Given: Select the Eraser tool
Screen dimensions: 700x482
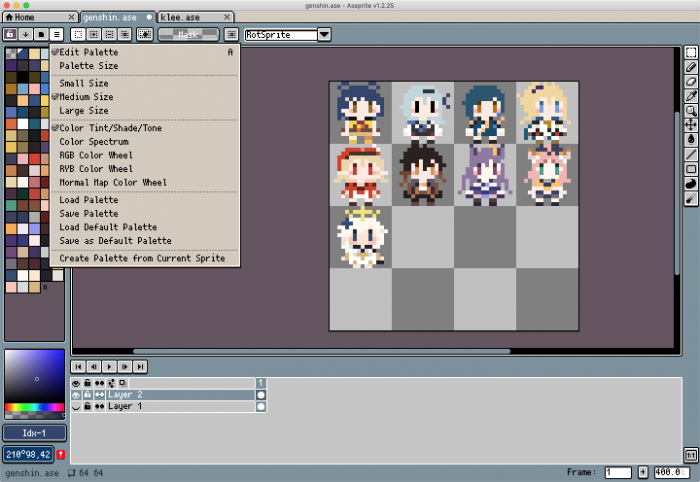Looking at the screenshot, I should [x=691, y=81].
